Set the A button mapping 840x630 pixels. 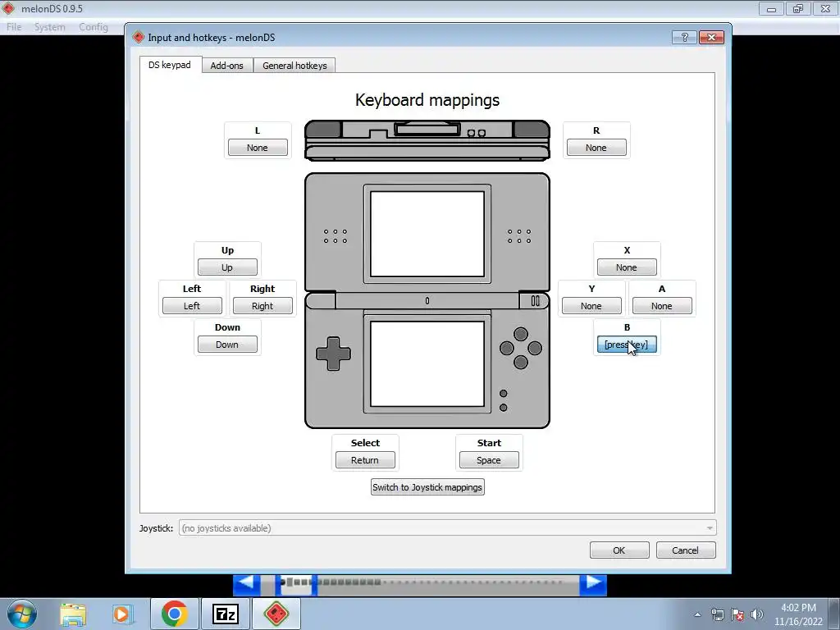coord(662,306)
